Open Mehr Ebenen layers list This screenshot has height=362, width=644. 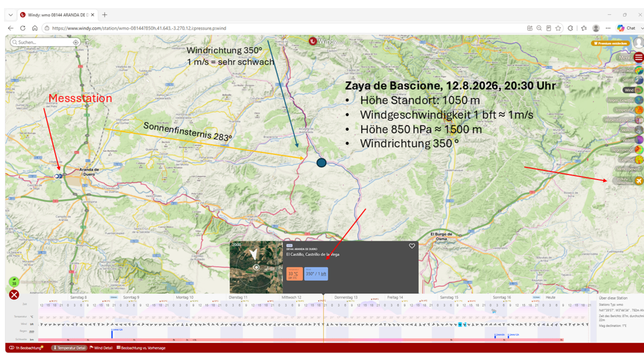[x=630, y=170]
